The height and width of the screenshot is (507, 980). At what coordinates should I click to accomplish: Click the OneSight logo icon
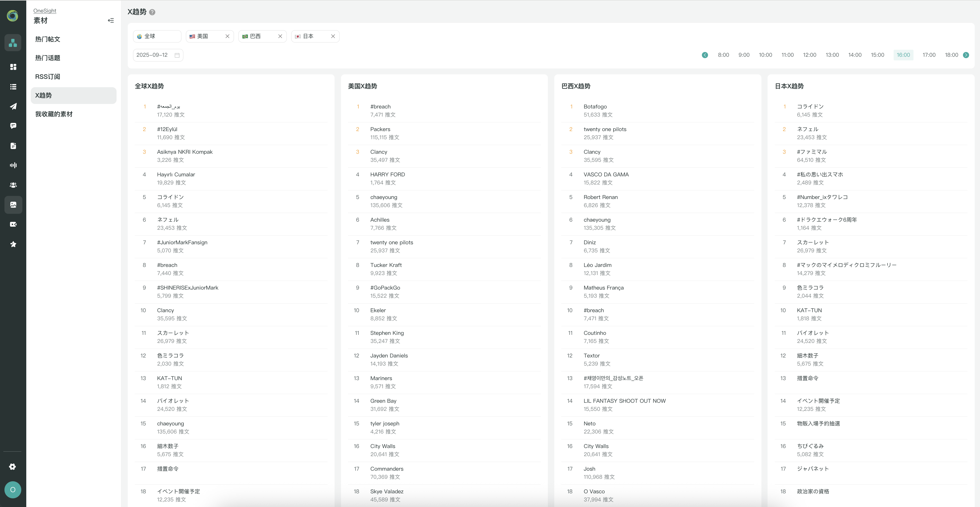click(13, 16)
